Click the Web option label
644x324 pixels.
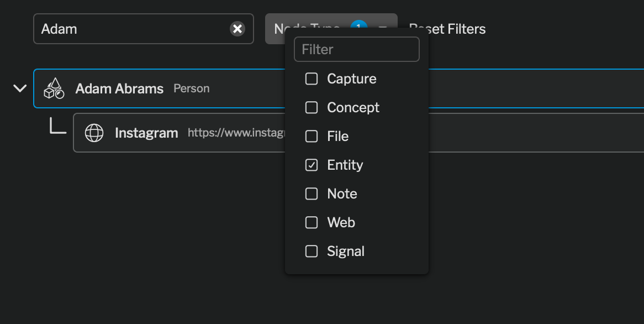point(341,222)
